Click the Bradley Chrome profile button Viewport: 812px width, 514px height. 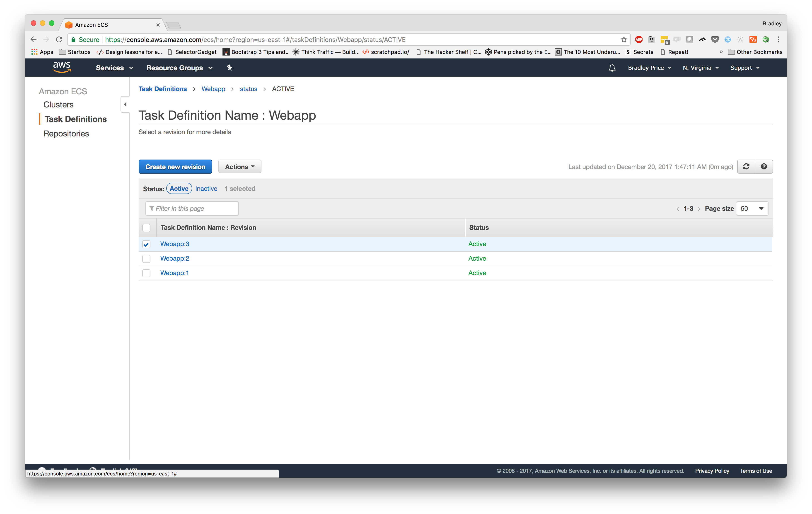click(x=771, y=24)
